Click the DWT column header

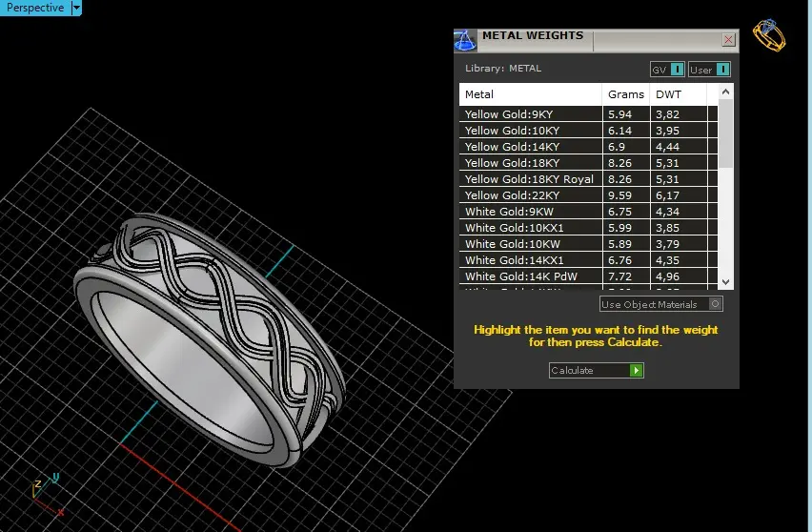pos(678,94)
